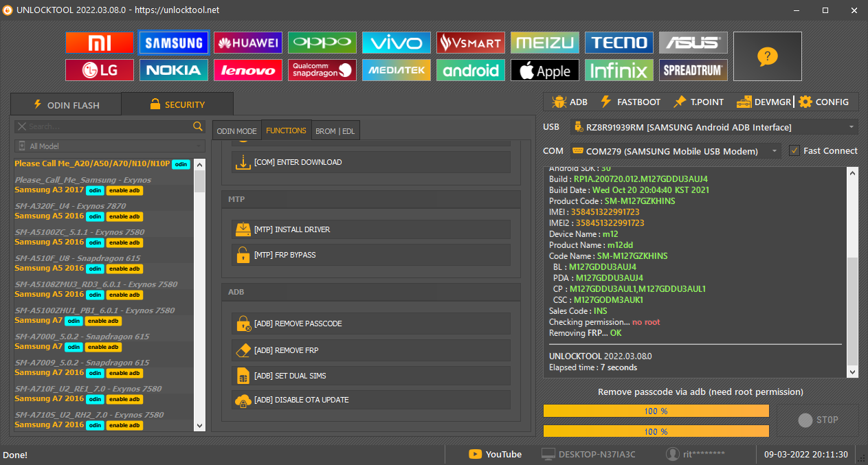Open the DEVMGR device manager
Viewport: 868px width, 465px height.
pyautogui.click(x=763, y=102)
